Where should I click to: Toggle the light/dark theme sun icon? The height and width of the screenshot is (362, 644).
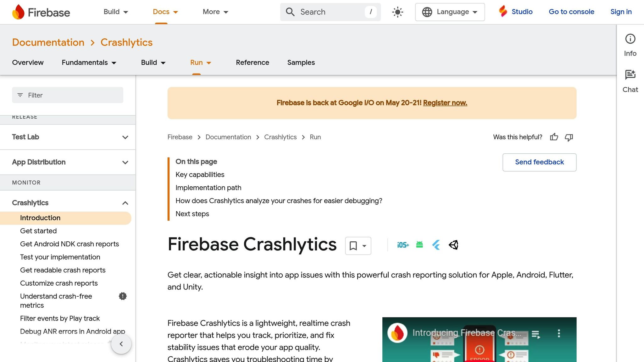click(397, 12)
